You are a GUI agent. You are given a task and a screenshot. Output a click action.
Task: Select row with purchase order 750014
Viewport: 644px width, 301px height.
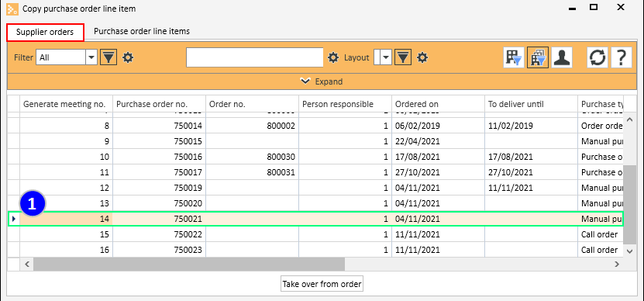pyautogui.click(x=316, y=126)
